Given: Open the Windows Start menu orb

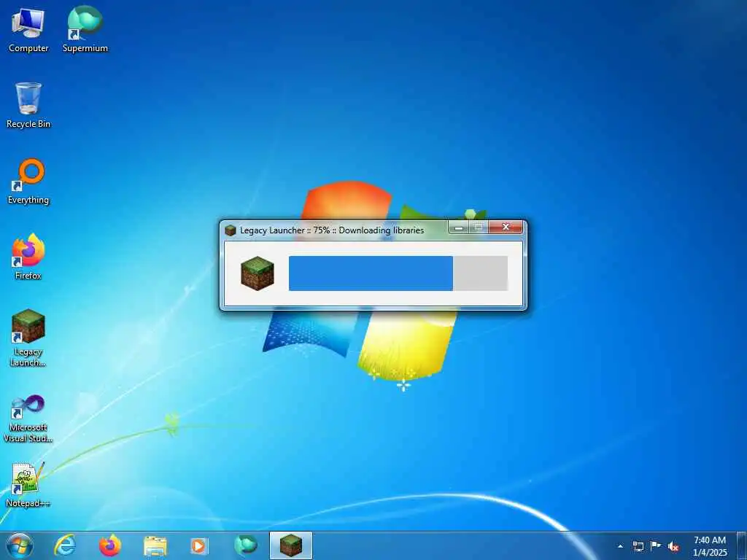Looking at the screenshot, I should point(20,545).
